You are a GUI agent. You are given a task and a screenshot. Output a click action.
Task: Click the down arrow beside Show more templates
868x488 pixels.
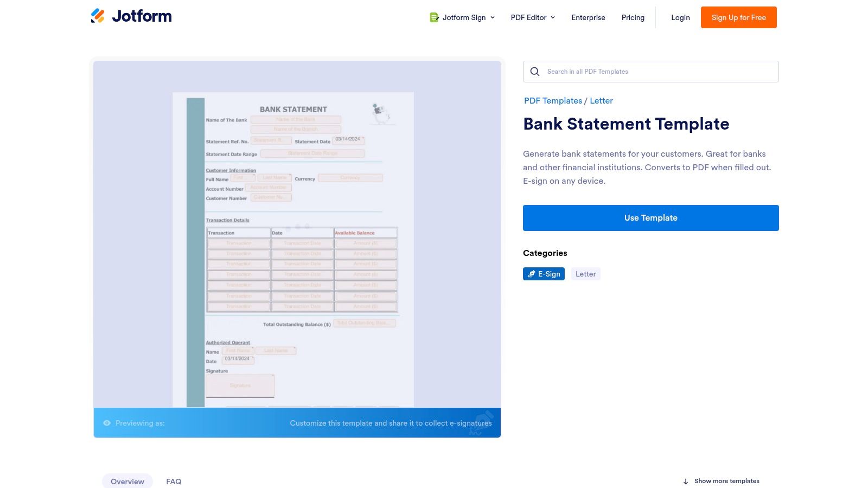(686, 481)
